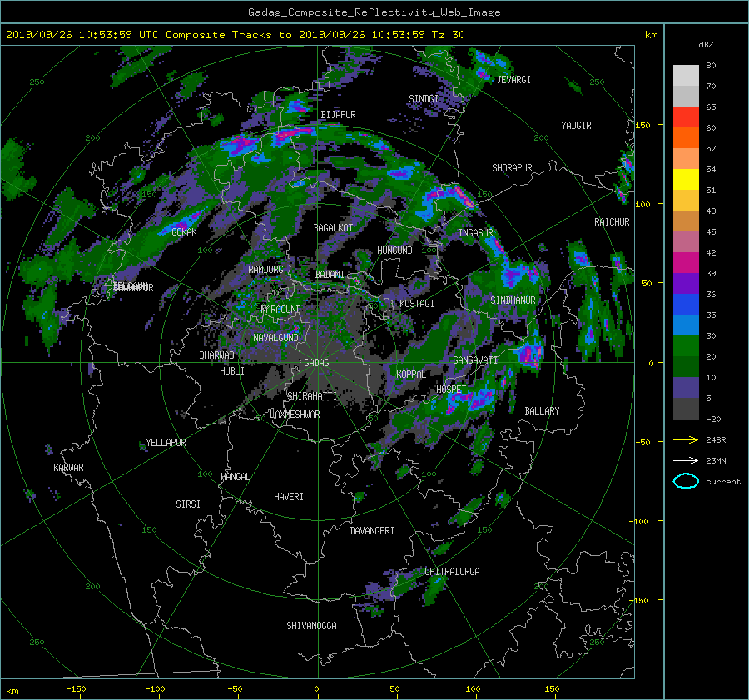Click the NARAGUND city label
The width and height of the screenshot is (749, 700).
(x=281, y=310)
